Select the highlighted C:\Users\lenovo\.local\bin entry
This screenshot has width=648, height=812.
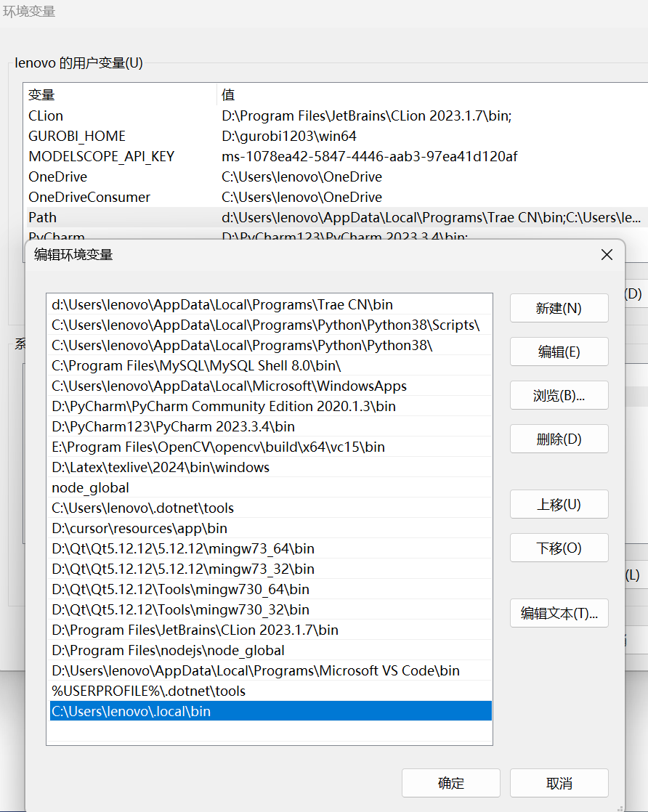[270, 711]
